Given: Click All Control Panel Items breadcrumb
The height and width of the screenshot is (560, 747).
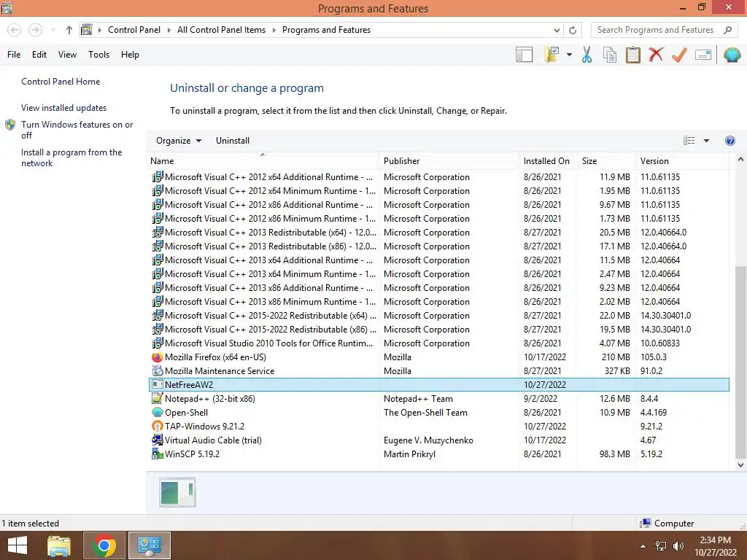Looking at the screenshot, I should (x=222, y=30).
